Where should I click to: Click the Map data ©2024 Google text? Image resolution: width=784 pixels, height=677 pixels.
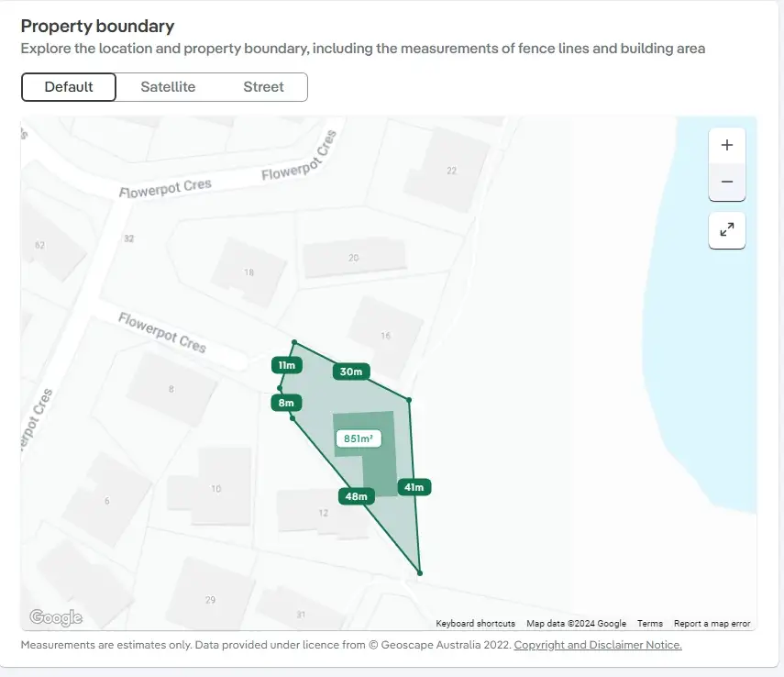[x=576, y=624]
